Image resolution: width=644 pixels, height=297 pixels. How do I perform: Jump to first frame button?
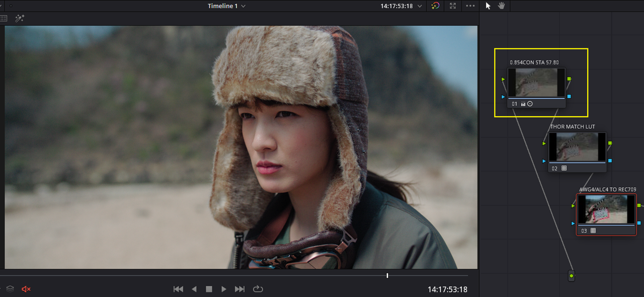click(178, 289)
